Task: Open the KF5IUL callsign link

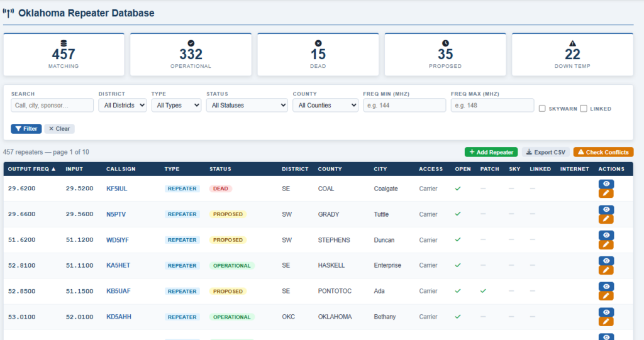Action: pos(118,189)
